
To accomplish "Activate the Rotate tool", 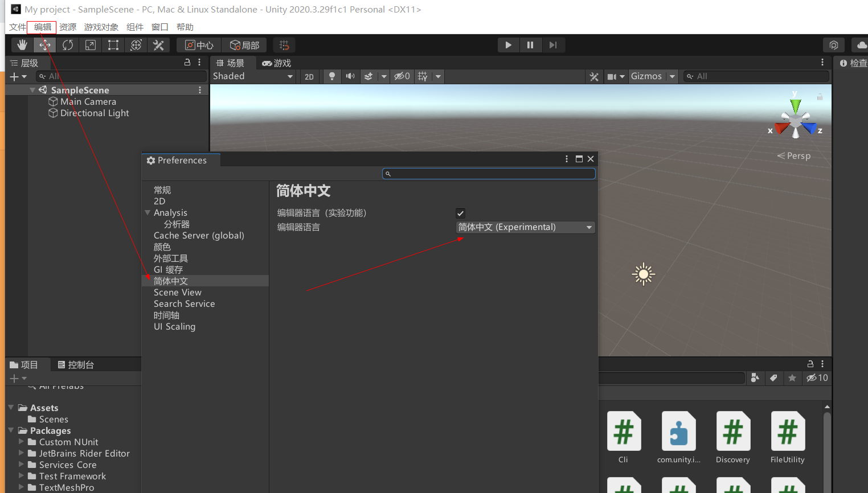I will click(x=67, y=44).
